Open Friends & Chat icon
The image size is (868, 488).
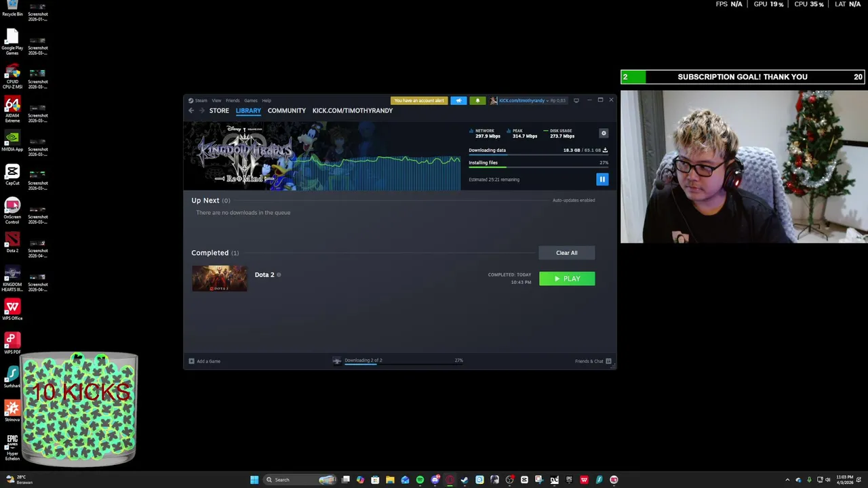tap(608, 361)
